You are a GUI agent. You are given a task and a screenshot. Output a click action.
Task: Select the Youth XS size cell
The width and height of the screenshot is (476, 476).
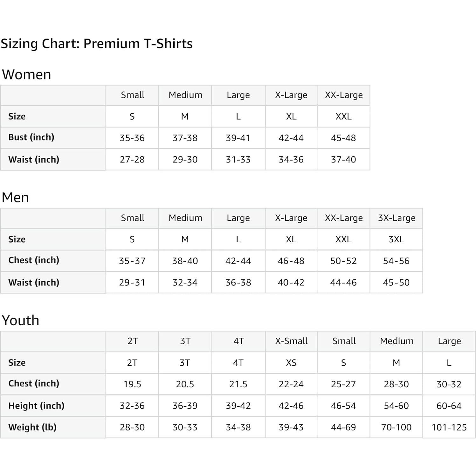pyautogui.click(x=291, y=363)
